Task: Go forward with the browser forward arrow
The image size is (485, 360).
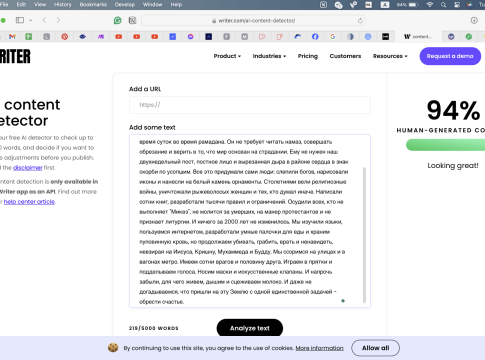Action: pos(58,20)
